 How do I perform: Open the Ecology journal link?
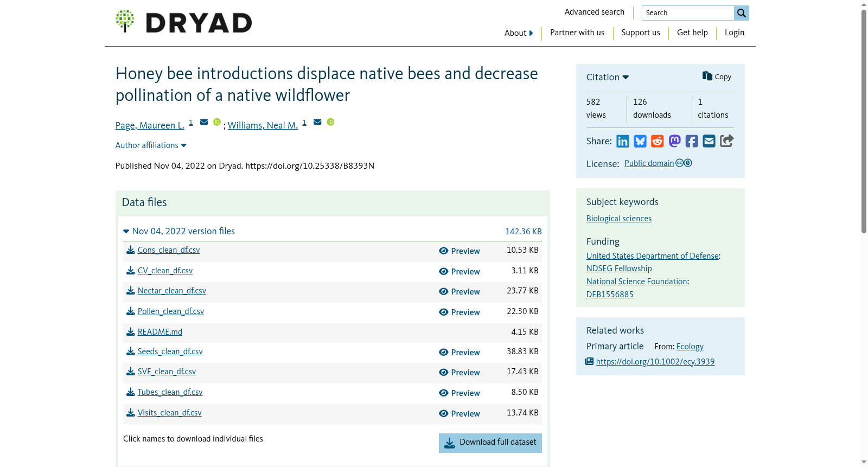tap(690, 347)
